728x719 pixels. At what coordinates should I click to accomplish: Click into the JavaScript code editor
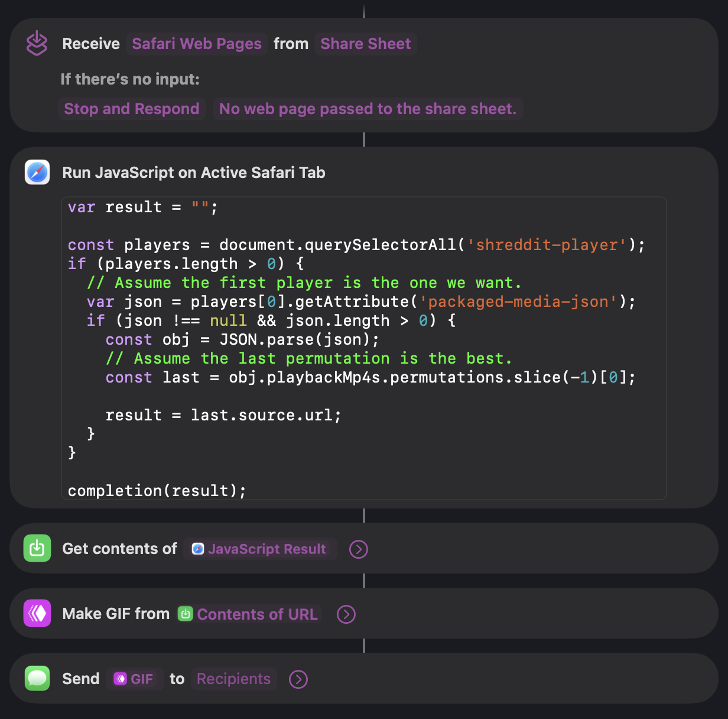coord(364,348)
